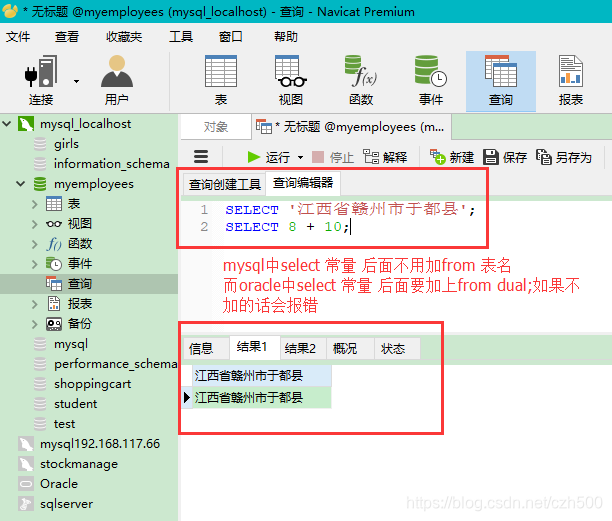Select the test database
Screen dimensions: 612x521
(x=64, y=424)
